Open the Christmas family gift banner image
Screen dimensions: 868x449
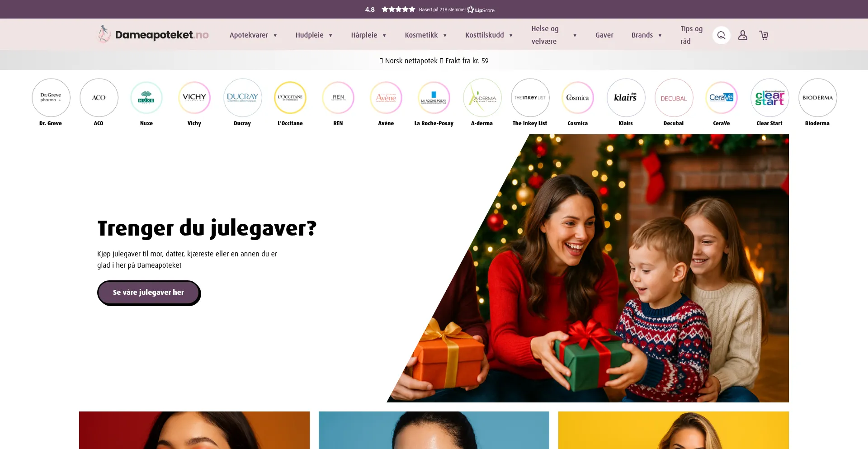[588, 268]
